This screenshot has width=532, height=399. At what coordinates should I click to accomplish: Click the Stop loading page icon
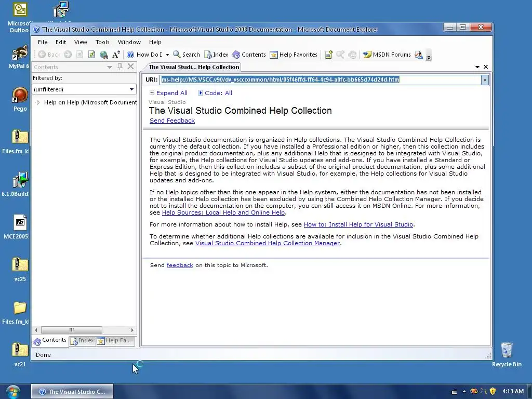79,55
